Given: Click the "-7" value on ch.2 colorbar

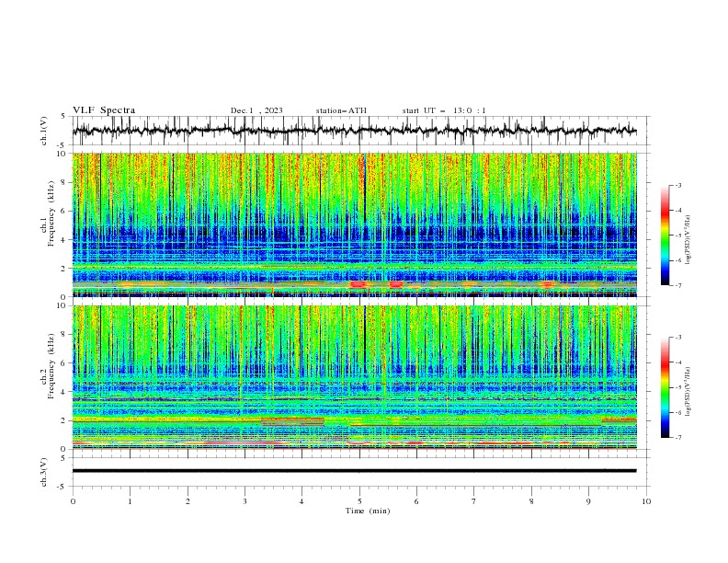Looking at the screenshot, I should [x=677, y=438].
